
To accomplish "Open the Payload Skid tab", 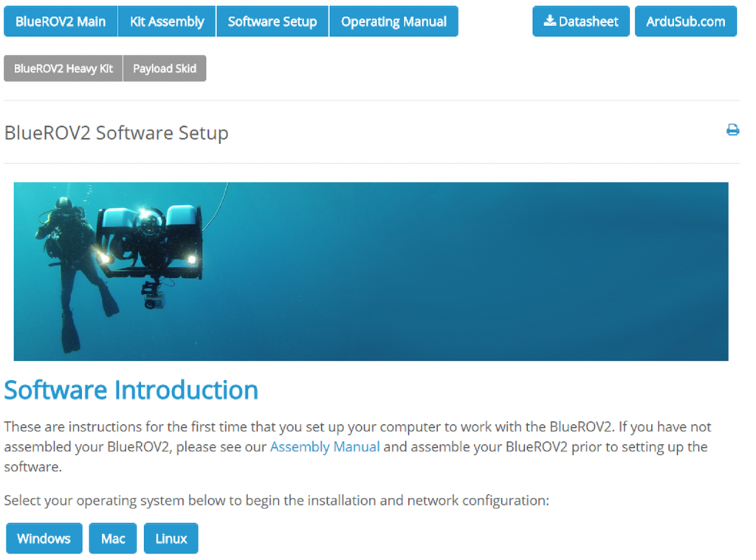I will pyautogui.click(x=164, y=68).
